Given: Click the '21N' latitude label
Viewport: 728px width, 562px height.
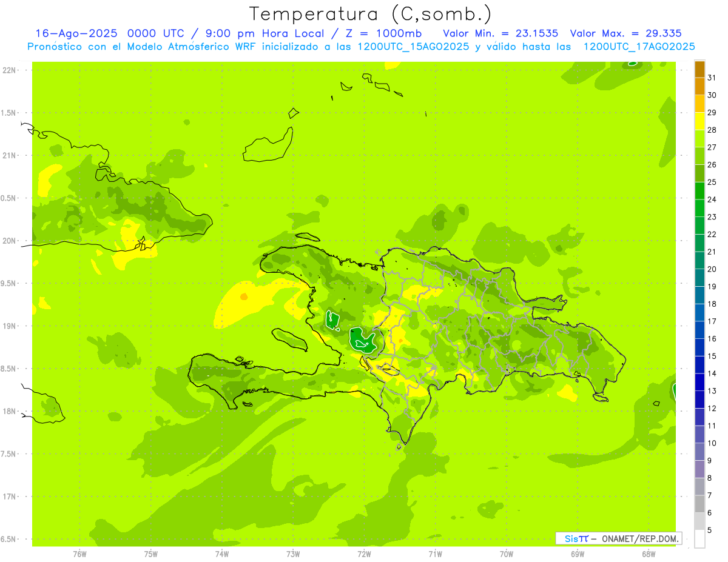Looking at the screenshot, I should (10, 155).
